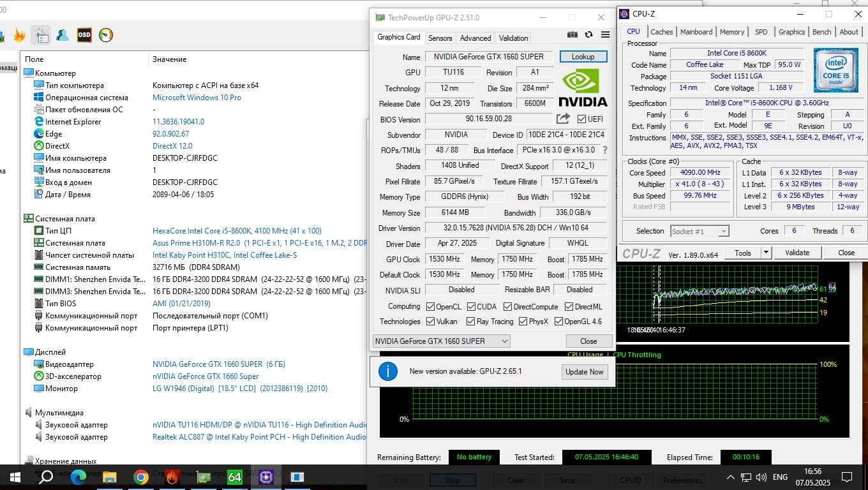Toggle the Ray Tracing checkbox
The width and height of the screenshot is (868, 490).
click(470, 322)
